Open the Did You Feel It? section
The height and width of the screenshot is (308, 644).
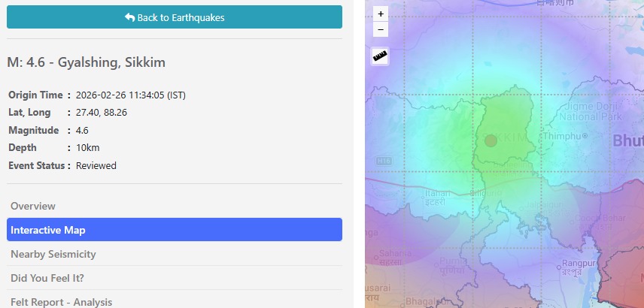click(47, 278)
